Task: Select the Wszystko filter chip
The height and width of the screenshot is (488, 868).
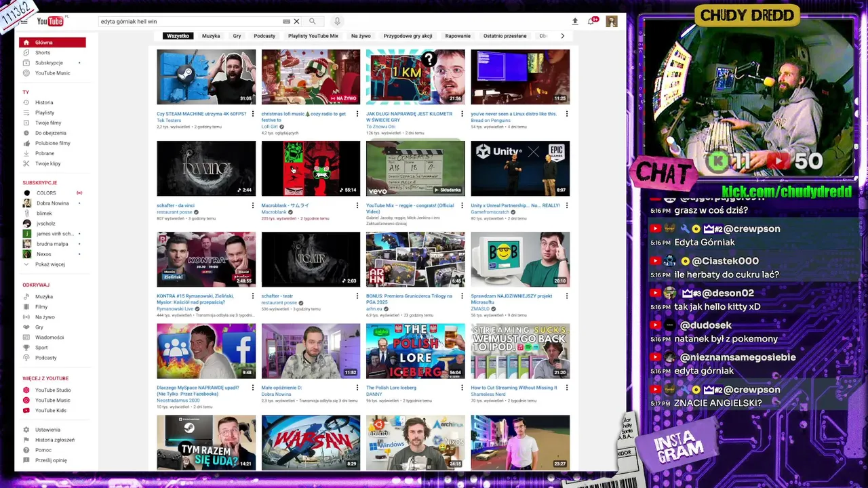Action: point(178,36)
